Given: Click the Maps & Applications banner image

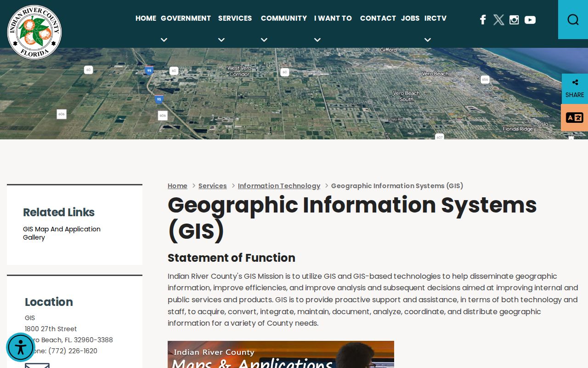Looking at the screenshot, I should [x=281, y=354].
